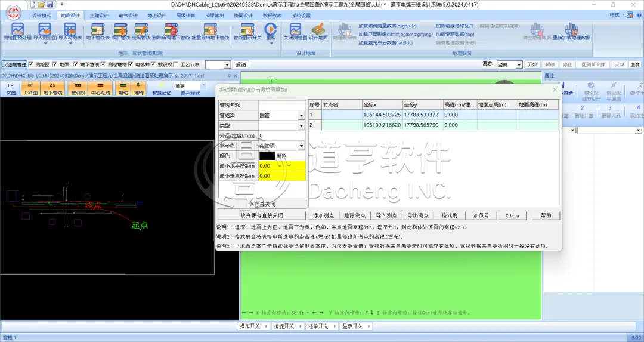Expand the 管或沟 dropdown
The image size is (644, 342).
[301, 115]
